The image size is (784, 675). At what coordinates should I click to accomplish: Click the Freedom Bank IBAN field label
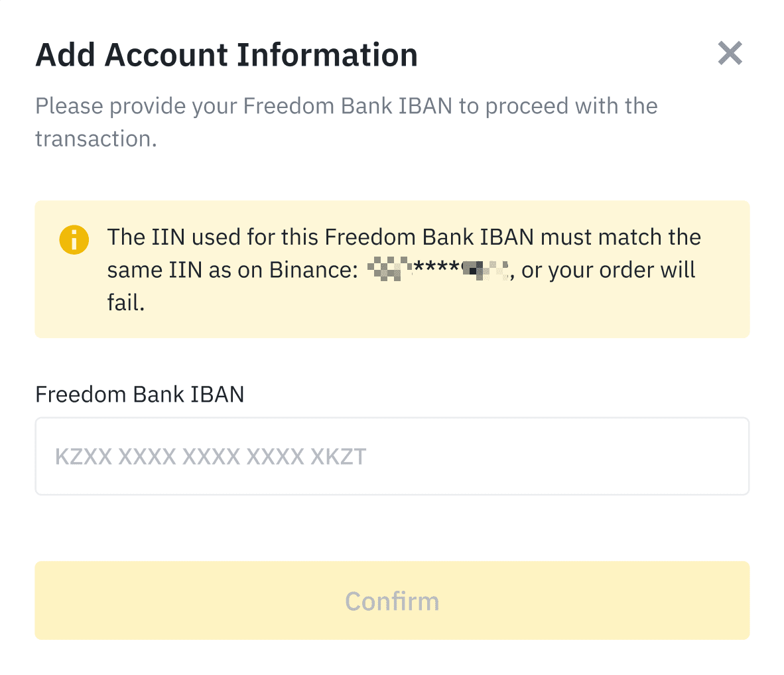pos(139,395)
